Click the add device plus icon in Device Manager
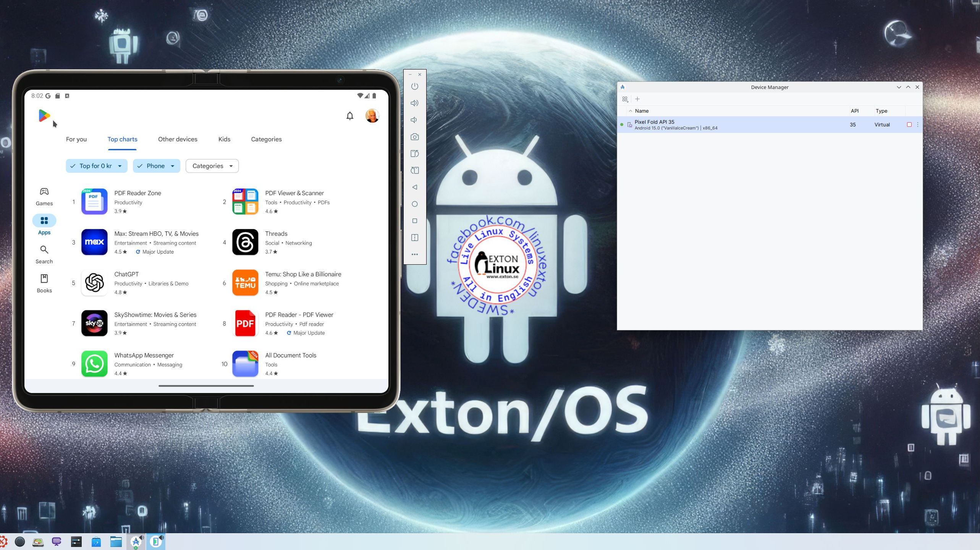The width and height of the screenshot is (980, 550). click(637, 99)
